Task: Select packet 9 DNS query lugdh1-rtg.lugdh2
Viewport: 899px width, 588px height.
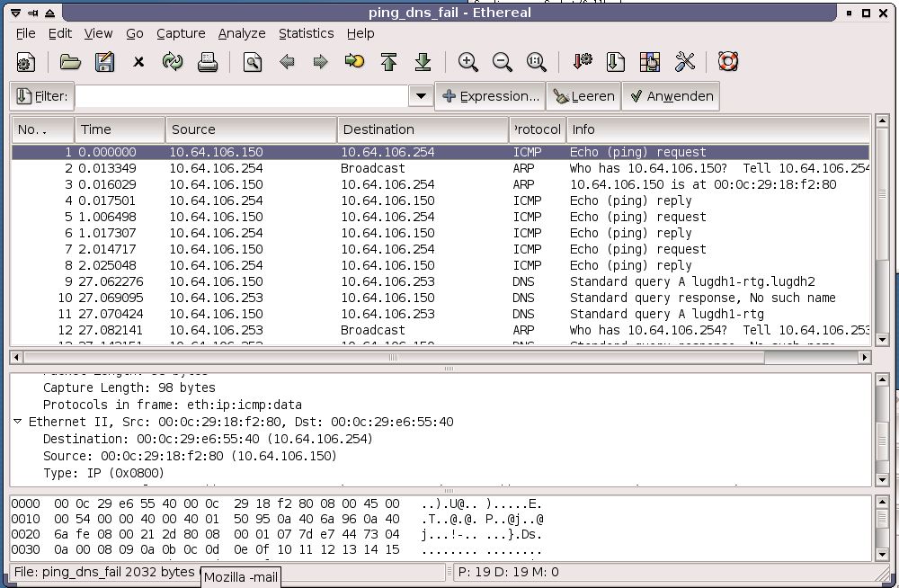Action: point(441,281)
